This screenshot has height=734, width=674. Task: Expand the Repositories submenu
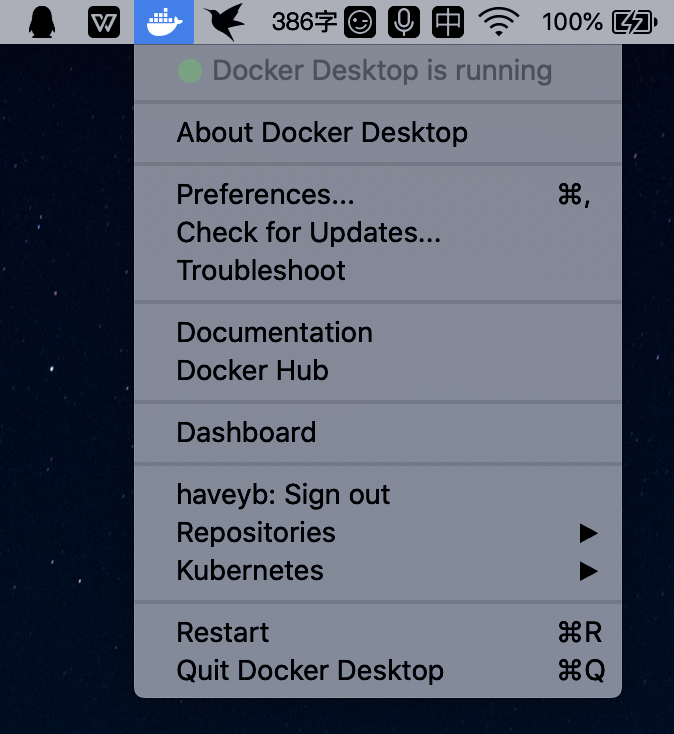378,533
